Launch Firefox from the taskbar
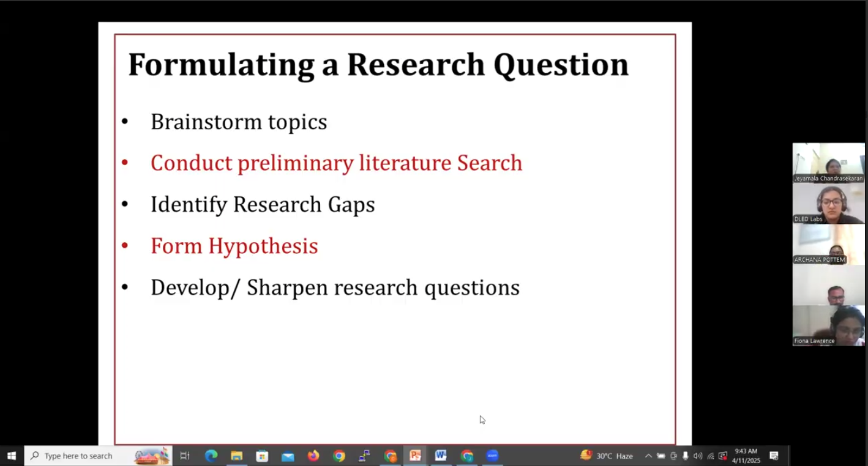The height and width of the screenshot is (466, 868). pyautogui.click(x=313, y=456)
